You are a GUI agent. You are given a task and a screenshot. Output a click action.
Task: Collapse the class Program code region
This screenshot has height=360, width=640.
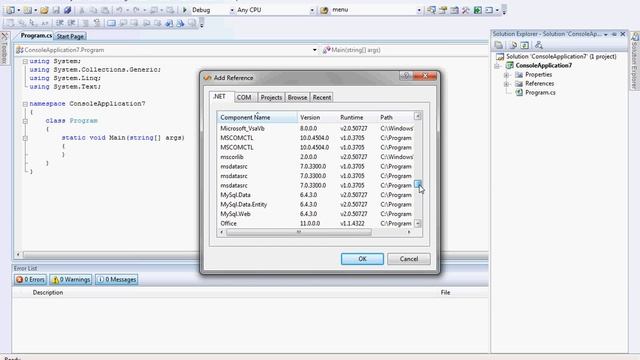pyautogui.click(x=25, y=121)
